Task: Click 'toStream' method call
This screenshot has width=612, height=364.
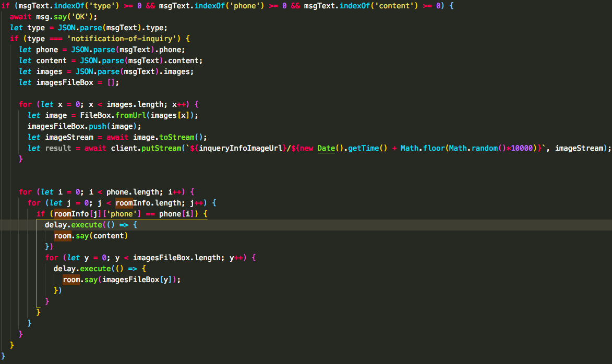Action: [x=177, y=137]
